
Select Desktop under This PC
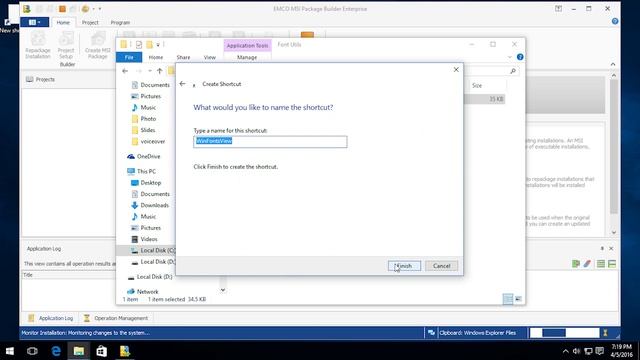point(146,183)
